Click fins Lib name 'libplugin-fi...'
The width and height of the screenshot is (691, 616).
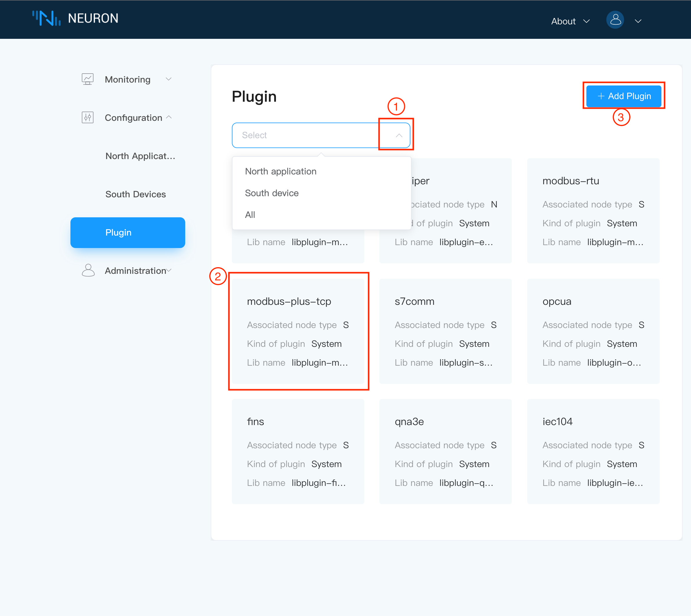(319, 483)
